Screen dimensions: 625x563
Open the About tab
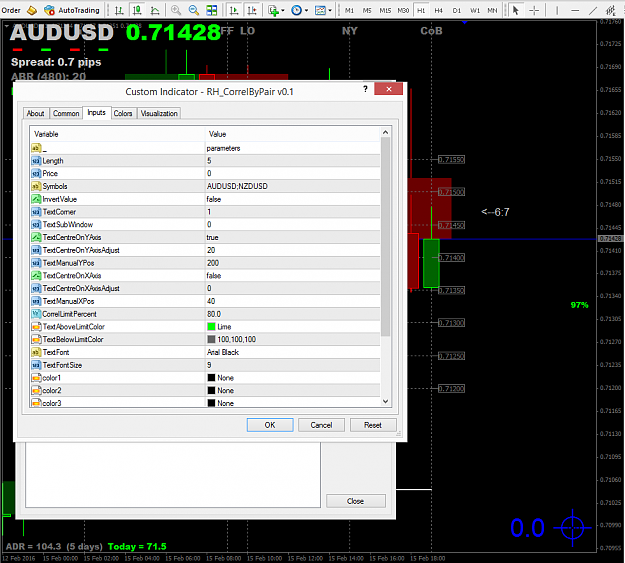click(35, 114)
